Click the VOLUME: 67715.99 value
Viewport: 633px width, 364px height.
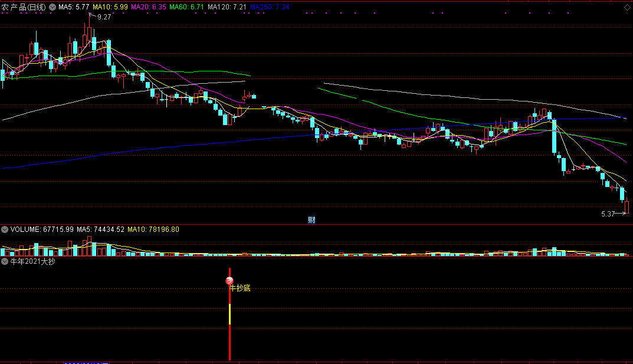click(42, 229)
